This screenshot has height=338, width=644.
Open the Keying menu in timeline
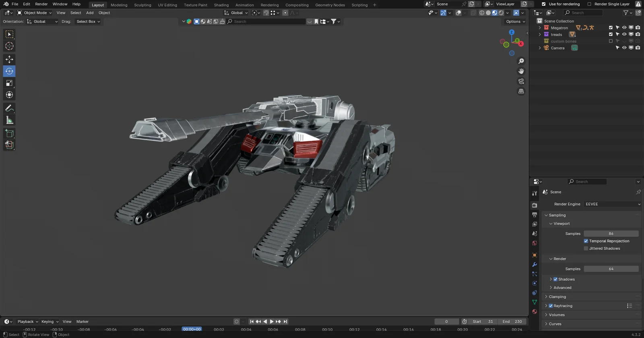tap(50, 321)
